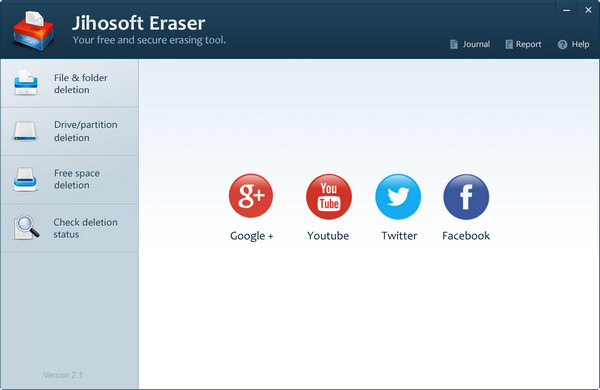Open the Help text link
This screenshot has width=600, height=390.
point(580,44)
